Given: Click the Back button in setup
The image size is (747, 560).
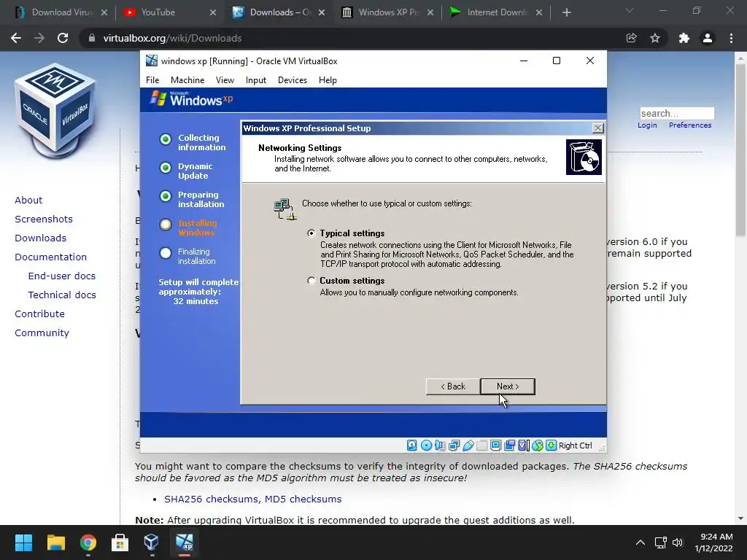Looking at the screenshot, I should 453,386.
